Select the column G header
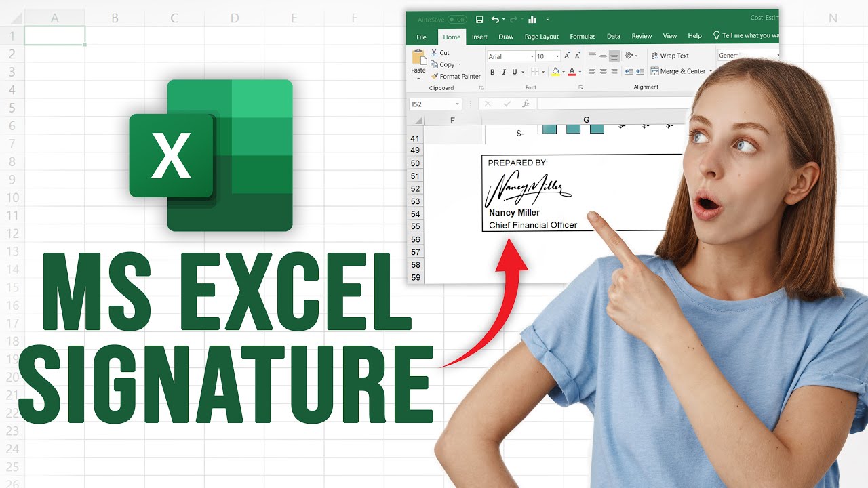Viewport: 868px width, 488px height. coord(586,120)
